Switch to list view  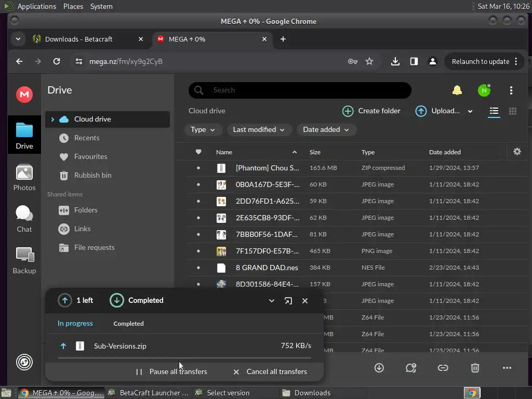pyautogui.click(x=494, y=111)
